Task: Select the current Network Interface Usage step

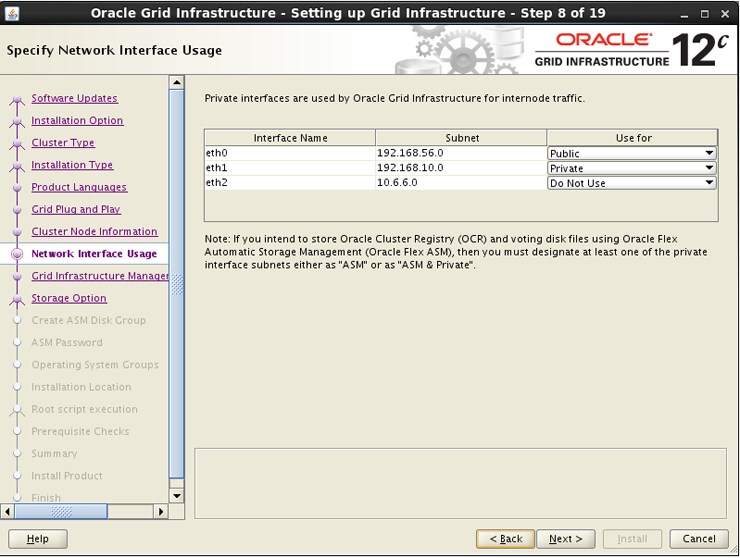Action: point(94,254)
